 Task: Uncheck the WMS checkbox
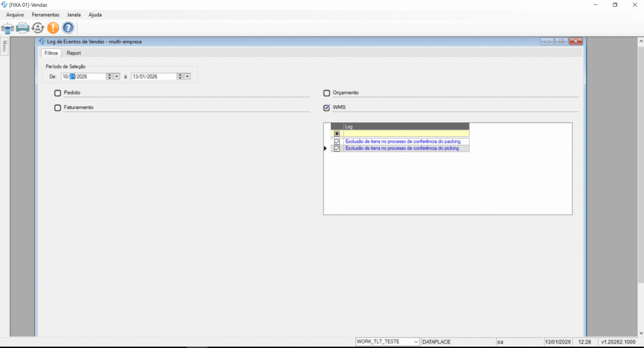[x=326, y=108]
